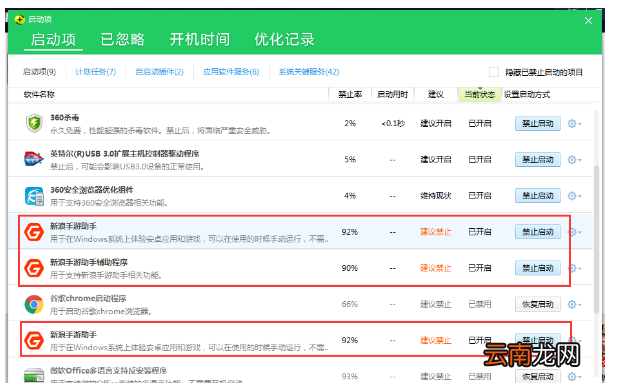Click the 英特尔 USB 3.0 driver icon
Viewport: 617px width, 383px height.
point(33,159)
